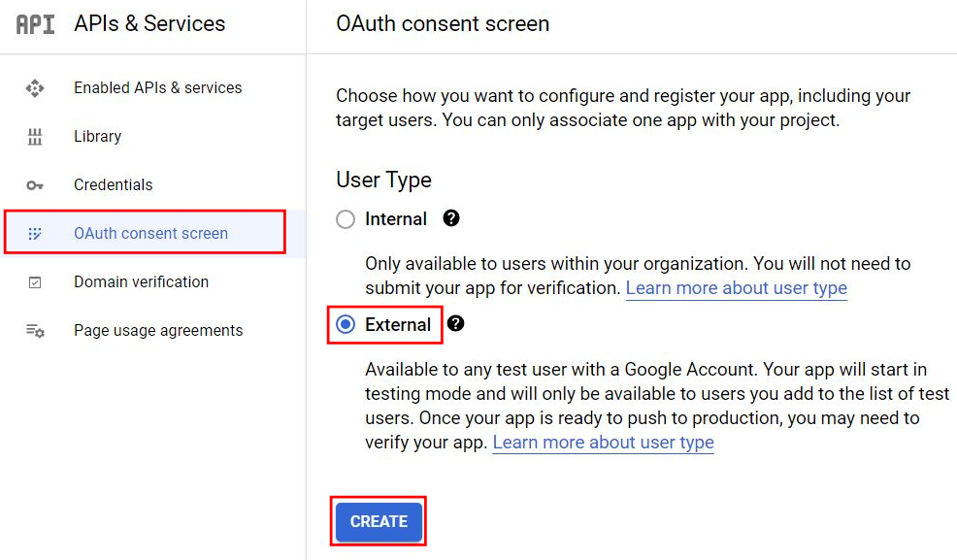Click the Credentials key icon
The width and height of the screenshot is (957, 560).
(35, 185)
